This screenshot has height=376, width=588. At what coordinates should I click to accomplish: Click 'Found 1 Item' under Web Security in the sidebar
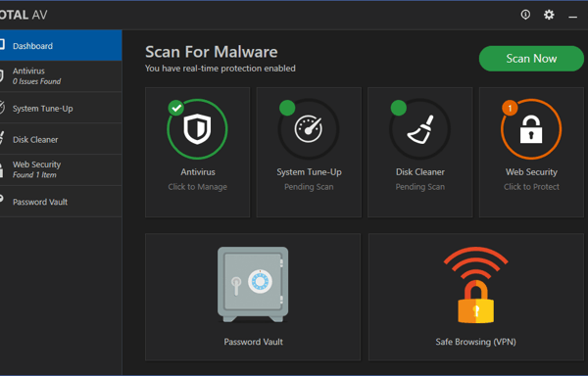pos(34,175)
